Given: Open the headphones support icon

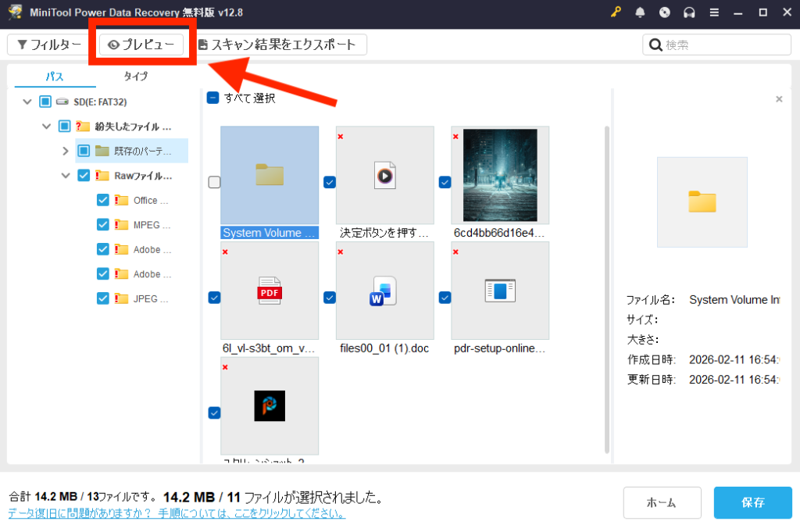Looking at the screenshot, I should click(x=689, y=13).
